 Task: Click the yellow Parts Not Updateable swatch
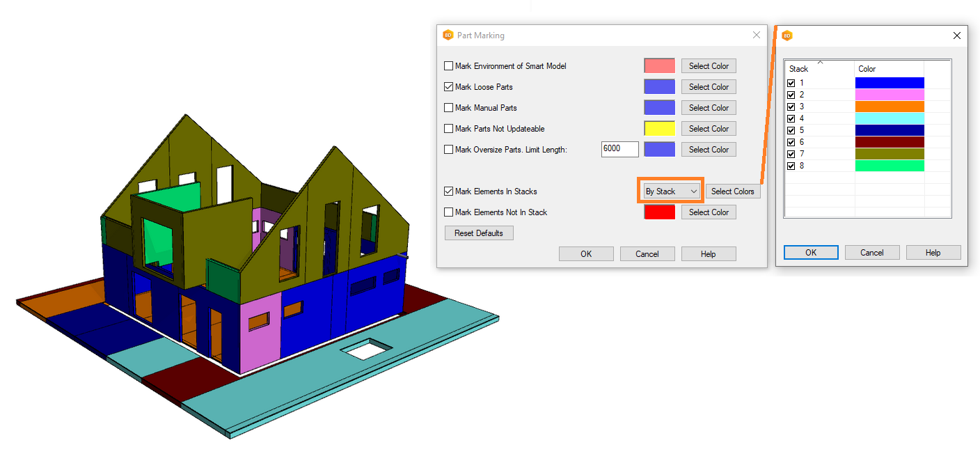[659, 129]
